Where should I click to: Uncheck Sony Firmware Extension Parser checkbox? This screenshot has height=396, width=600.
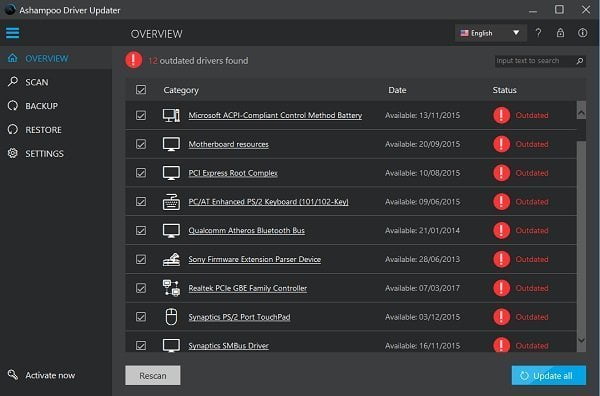click(x=141, y=259)
